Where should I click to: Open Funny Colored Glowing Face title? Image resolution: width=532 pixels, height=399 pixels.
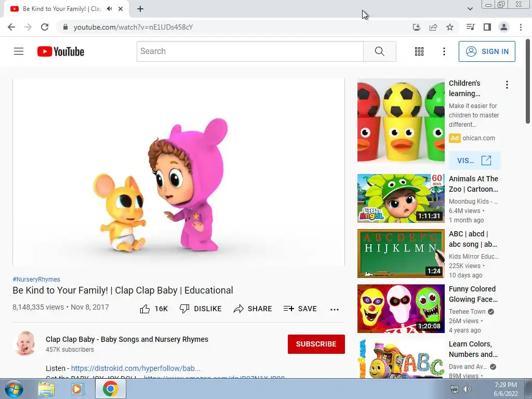(473, 294)
